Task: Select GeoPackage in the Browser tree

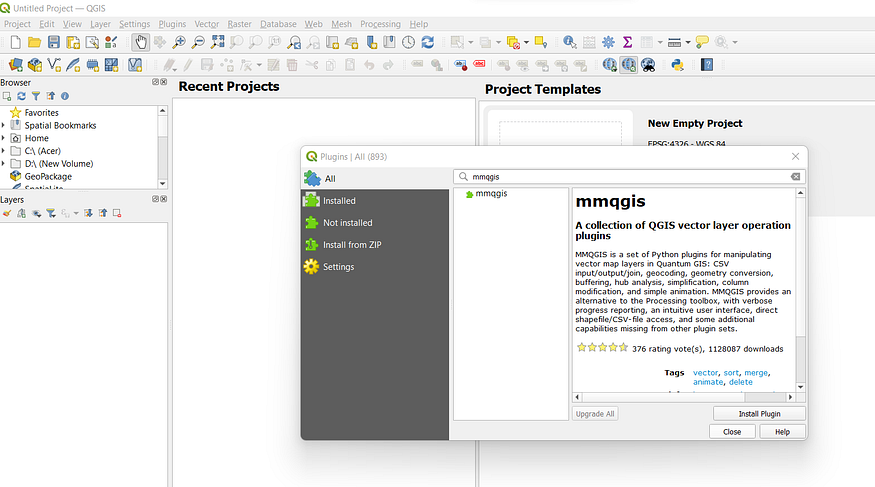Action: coord(47,176)
